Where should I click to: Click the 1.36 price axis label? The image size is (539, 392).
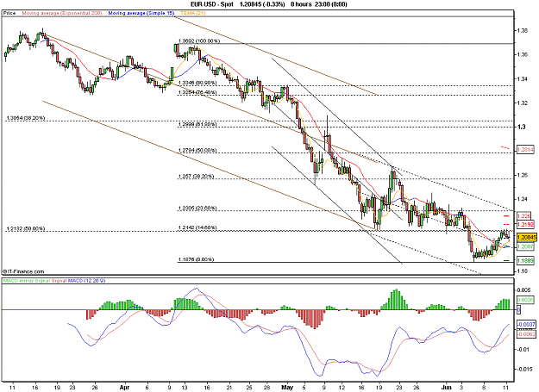(x=522, y=54)
